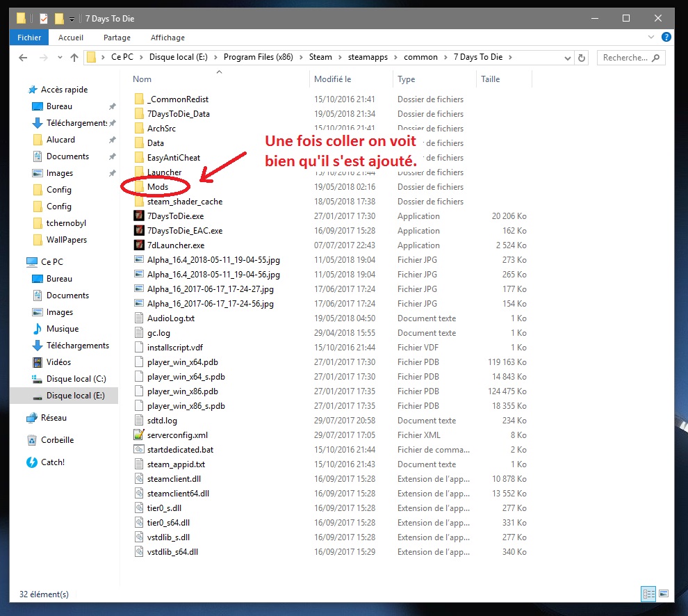Switch to large icons view layout
Screen dimensions: 688x616
[x=664, y=594]
